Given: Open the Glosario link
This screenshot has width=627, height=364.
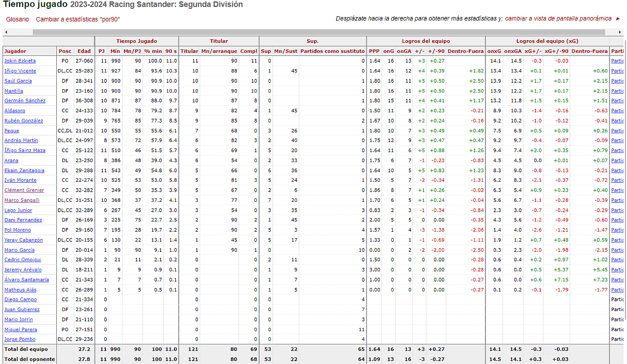Looking at the screenshot, I should 17,19.
